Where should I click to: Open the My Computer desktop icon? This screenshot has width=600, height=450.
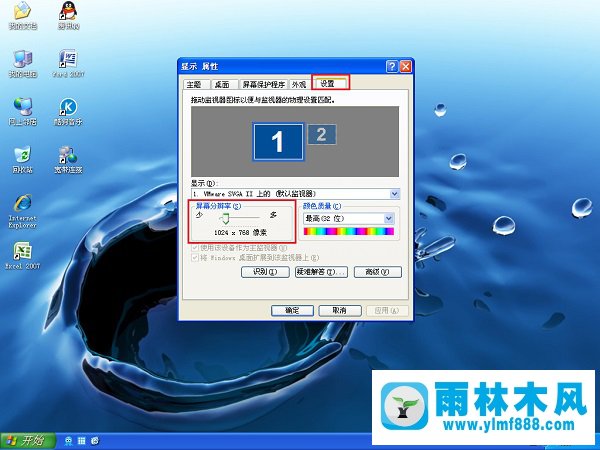pos(23,63)
